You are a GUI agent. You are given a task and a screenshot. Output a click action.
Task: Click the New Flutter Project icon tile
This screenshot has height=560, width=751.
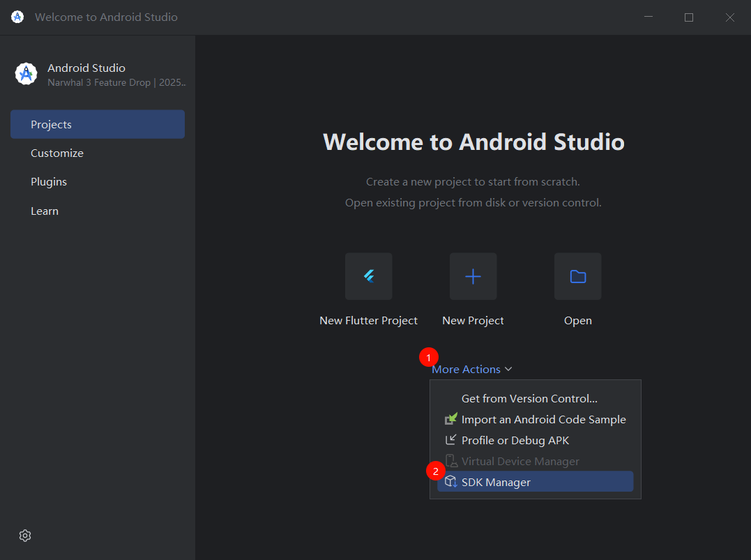[368, 276]
